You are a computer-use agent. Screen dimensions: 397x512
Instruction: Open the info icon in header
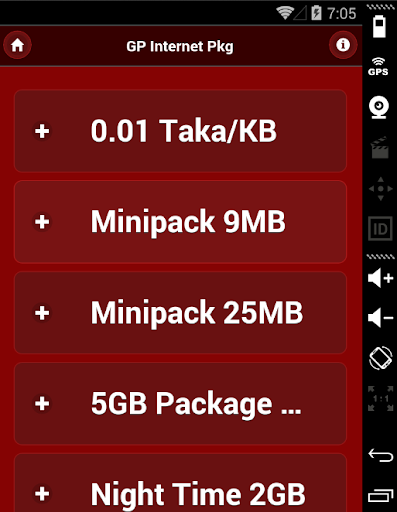[343, 45]
